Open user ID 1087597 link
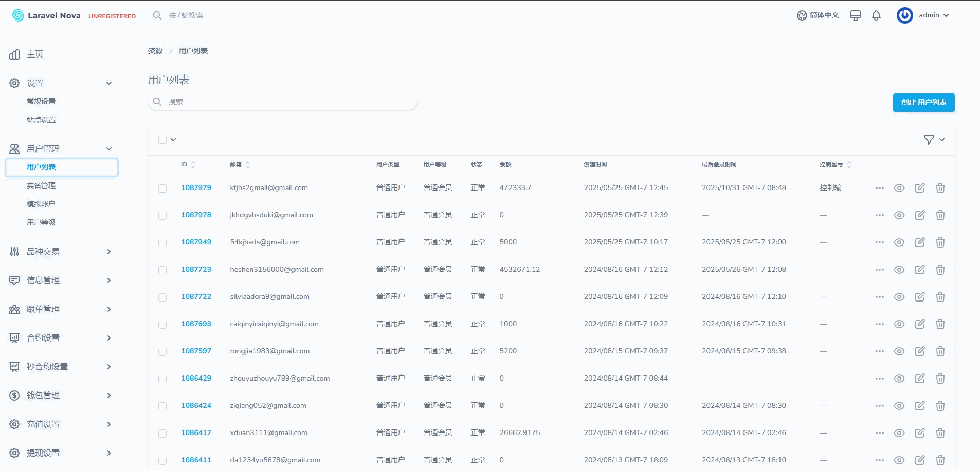 [196, 351]
